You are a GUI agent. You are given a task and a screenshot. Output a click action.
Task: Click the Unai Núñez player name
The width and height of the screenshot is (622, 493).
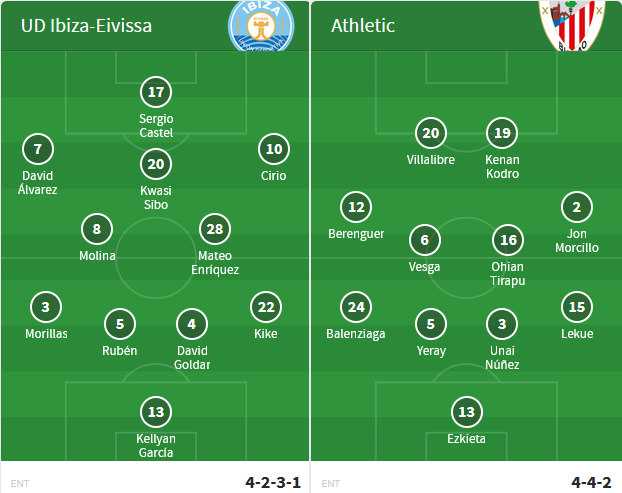point(502,358)
